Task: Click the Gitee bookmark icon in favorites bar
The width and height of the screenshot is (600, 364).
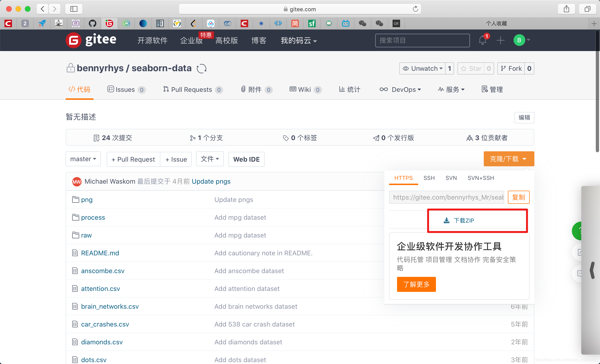Action: coord(109,23)
